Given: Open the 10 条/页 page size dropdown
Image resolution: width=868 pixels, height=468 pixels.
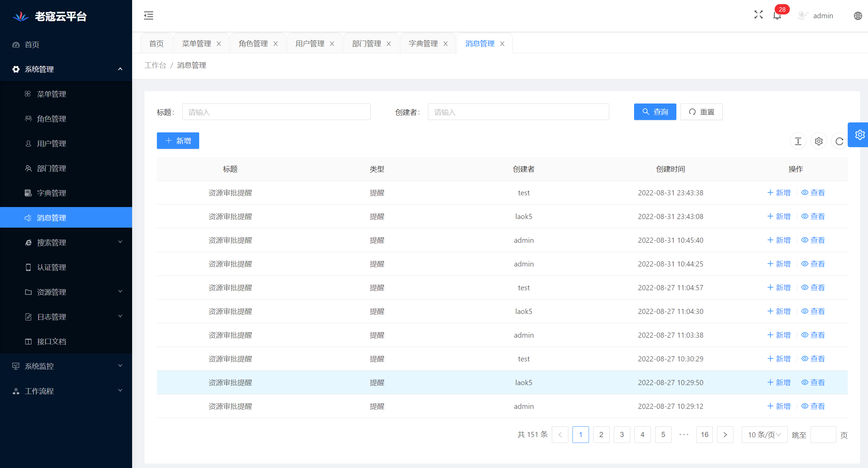Looking at the screenshot, I should [764, 435].
